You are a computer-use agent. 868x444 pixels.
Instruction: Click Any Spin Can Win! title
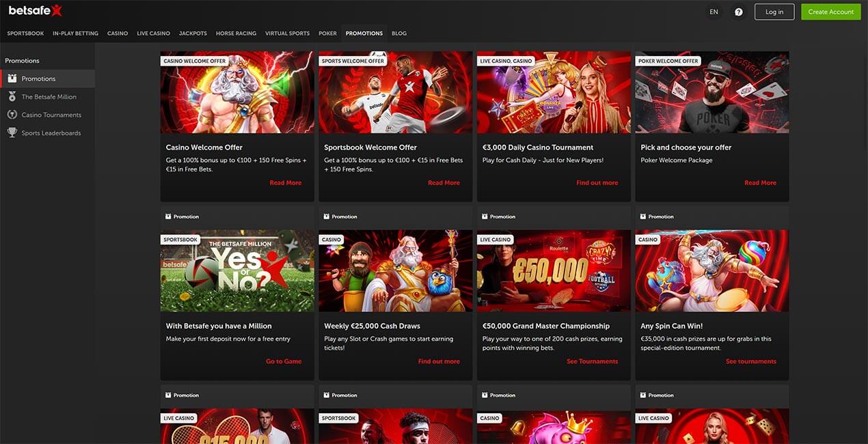(672, 326)
